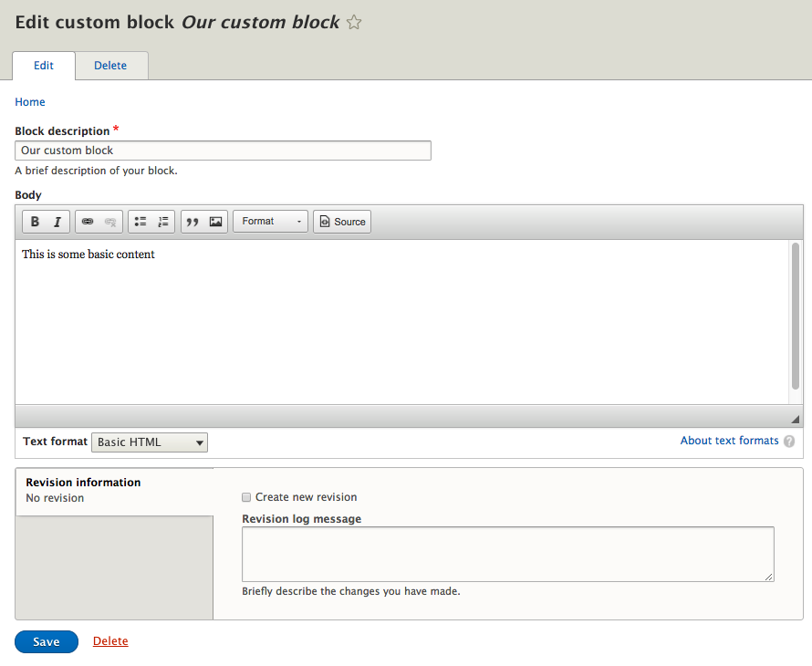Focus the Block description text field
The height and width of the screenshot is (666, 812).
point(223,151)
